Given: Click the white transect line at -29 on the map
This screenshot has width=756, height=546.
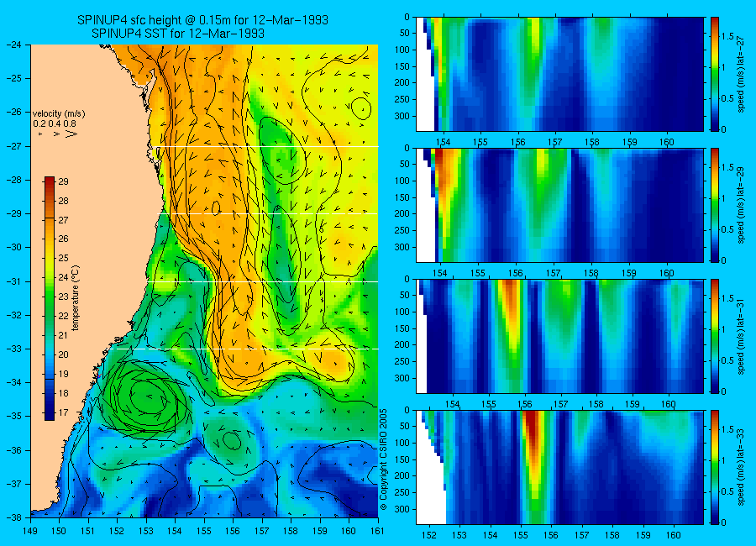Looking at the screenshot, I should pyautogui.click(x=269, y=213).
